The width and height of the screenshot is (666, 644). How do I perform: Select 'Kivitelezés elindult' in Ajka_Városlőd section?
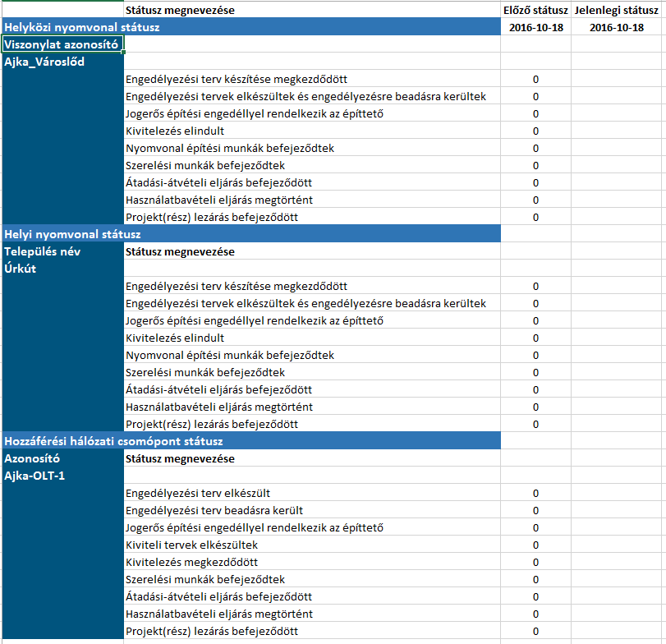click(312, 131)
